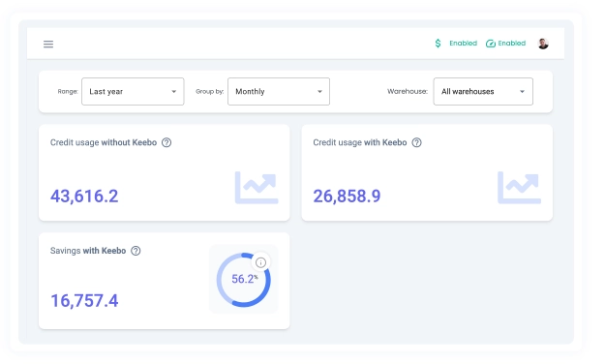Click help icon next to Credit usage without Keebo
Screen dimensions: 605x364
pos(166,142)
